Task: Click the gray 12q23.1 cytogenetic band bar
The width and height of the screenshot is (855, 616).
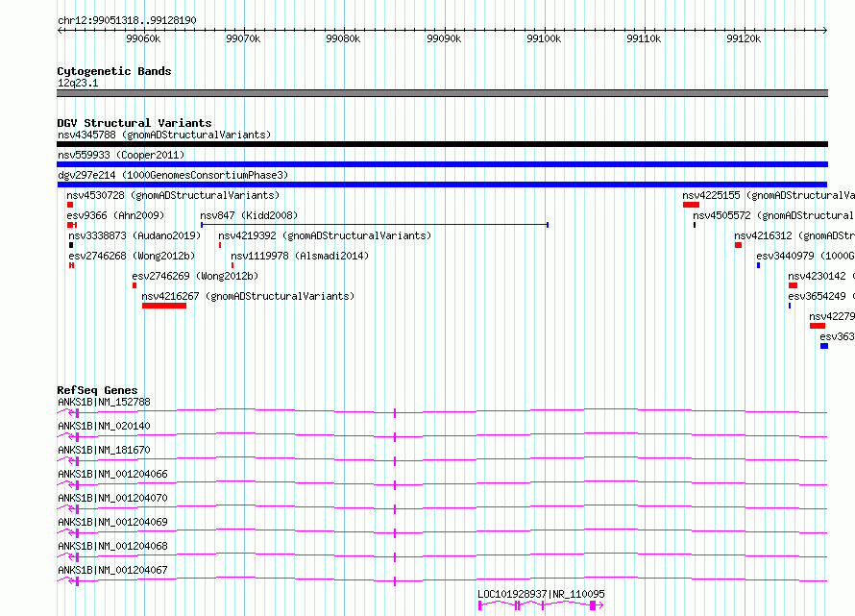Action: [442, 93]
